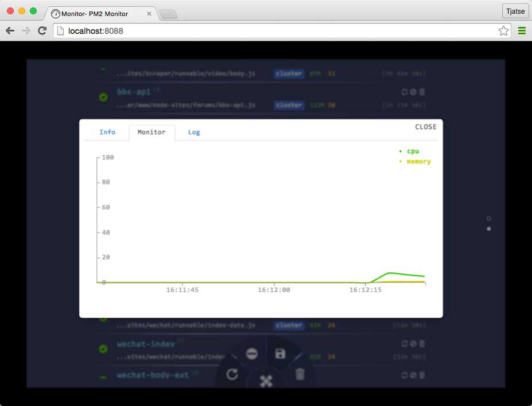Click the trash icon in radial menu
Screen dimensions: 532x406
click(300, 374)
